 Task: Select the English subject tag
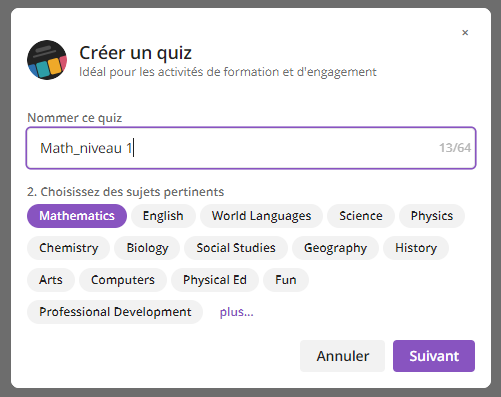tap(163, 216)
